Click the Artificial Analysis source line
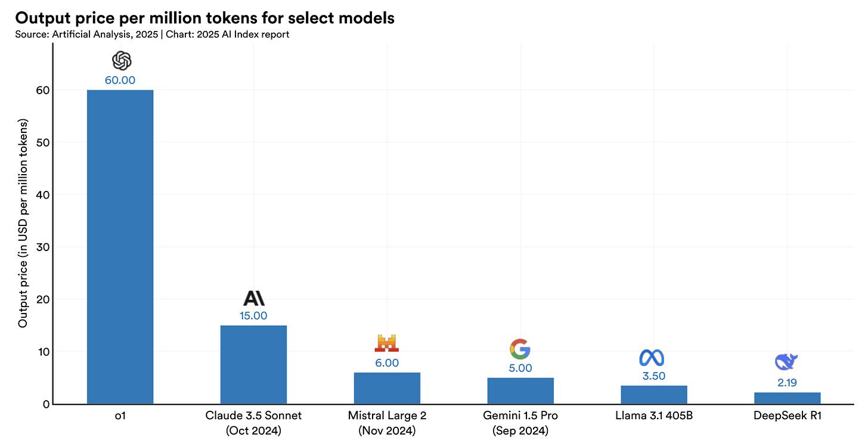 pos(152,35)
